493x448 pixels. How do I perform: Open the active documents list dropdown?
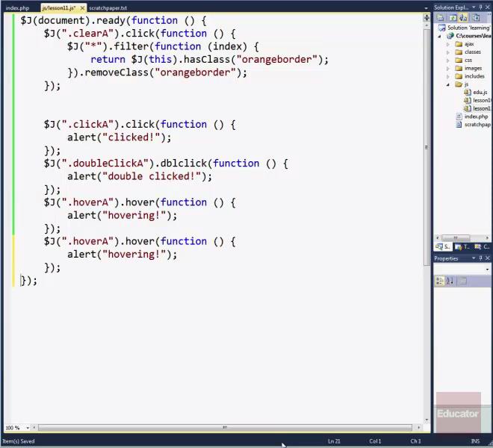[x=426, y=8]
